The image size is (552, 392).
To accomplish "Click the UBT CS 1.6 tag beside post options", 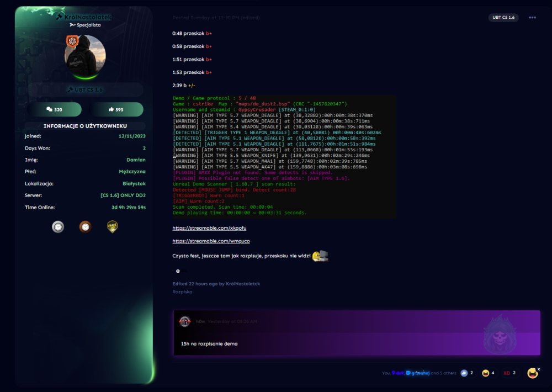I will [x=503, y=18].
